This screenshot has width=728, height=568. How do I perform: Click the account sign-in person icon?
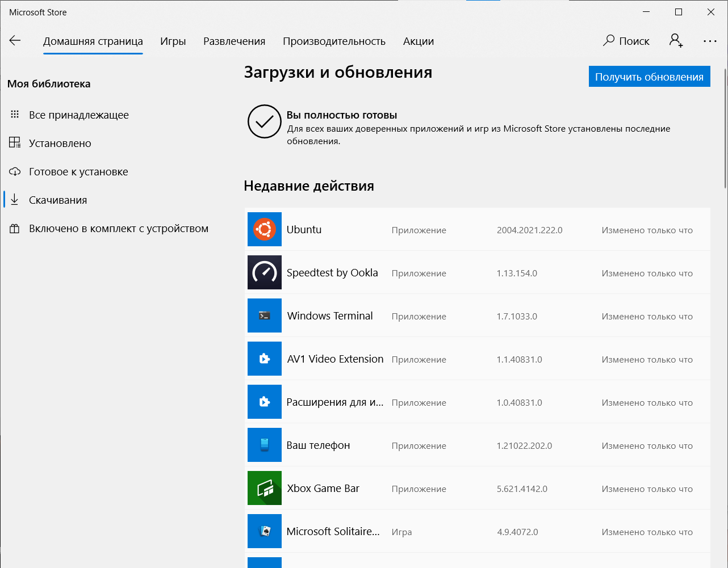(x=676, y=40)
